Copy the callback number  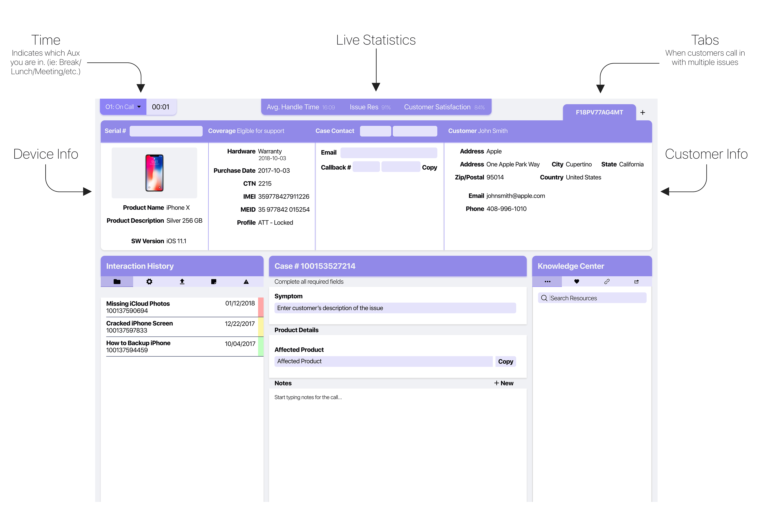429,167
